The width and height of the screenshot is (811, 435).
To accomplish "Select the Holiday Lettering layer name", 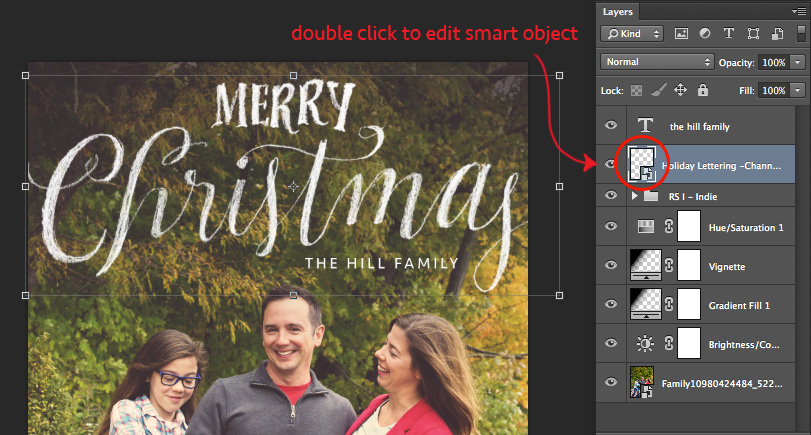I will pos(722,166).
